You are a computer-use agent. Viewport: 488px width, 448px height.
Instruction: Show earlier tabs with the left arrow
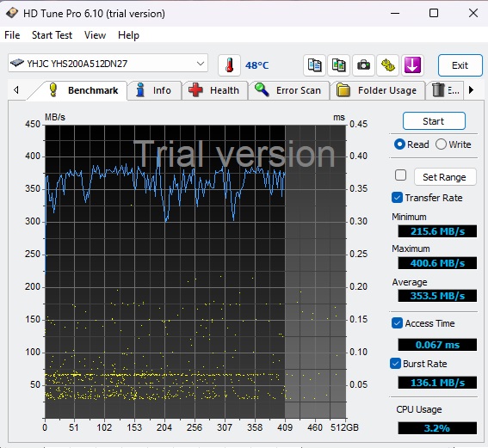point(16,90)
